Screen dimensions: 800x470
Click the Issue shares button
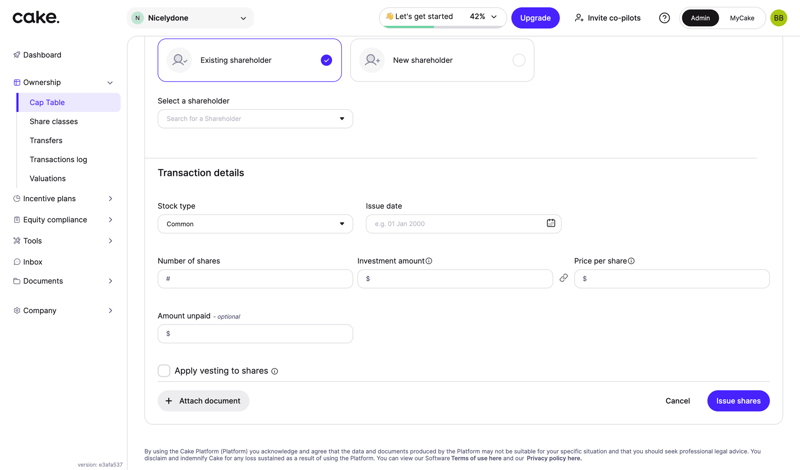tap(738, 401)
